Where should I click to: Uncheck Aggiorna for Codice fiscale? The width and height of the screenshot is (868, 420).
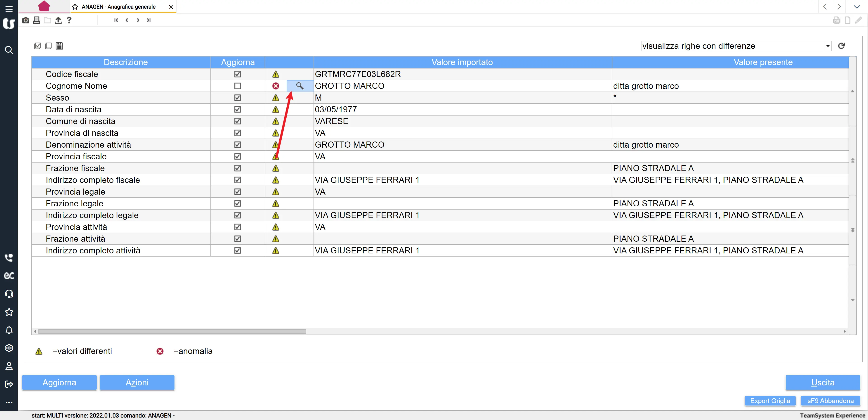238,74
